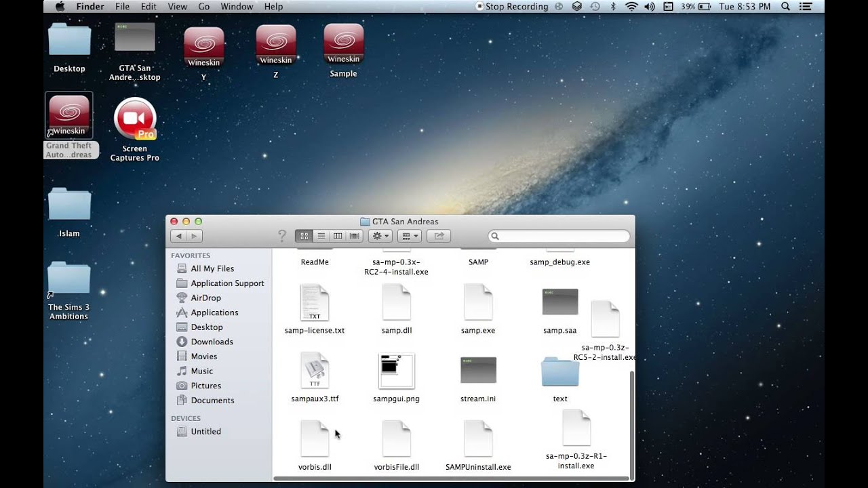Go forward in Finder navigation
The image size is (868, 488).
coord(195,236)
